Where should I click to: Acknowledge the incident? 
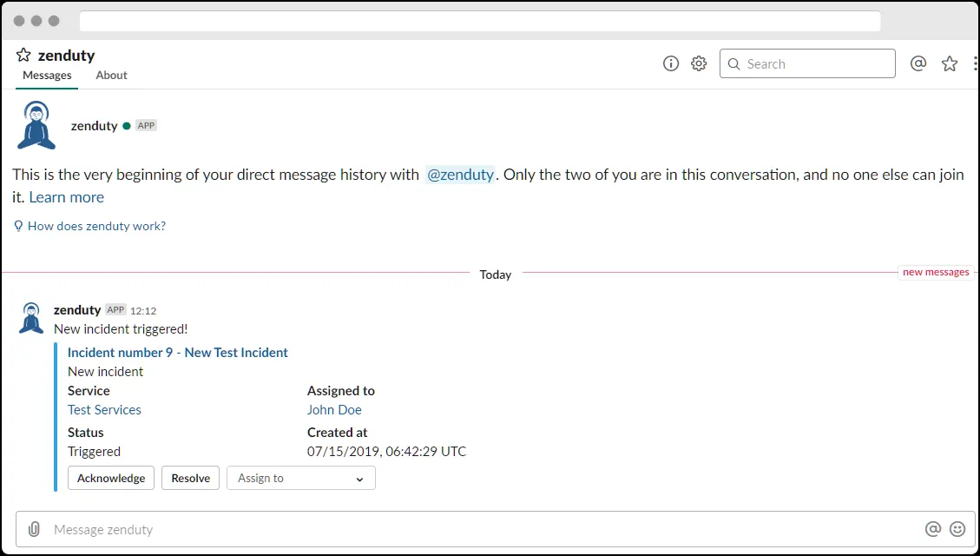pyautogui.click(x=111, y=478)
